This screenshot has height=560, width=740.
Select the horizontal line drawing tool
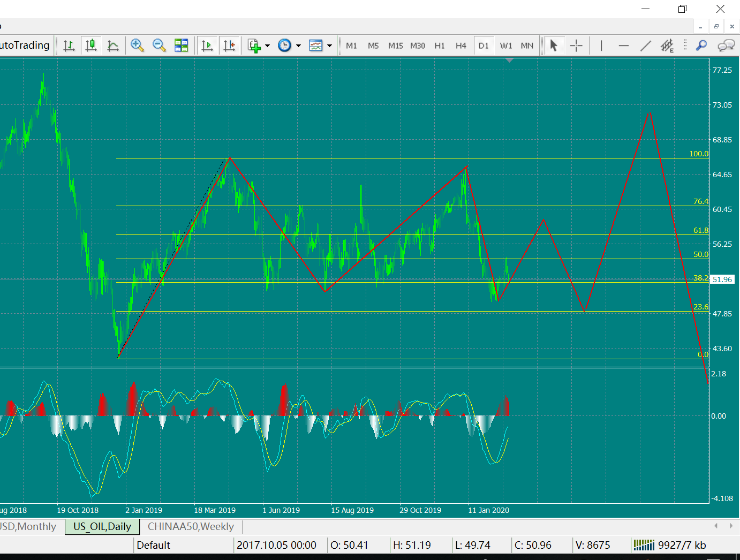[623, 46]
